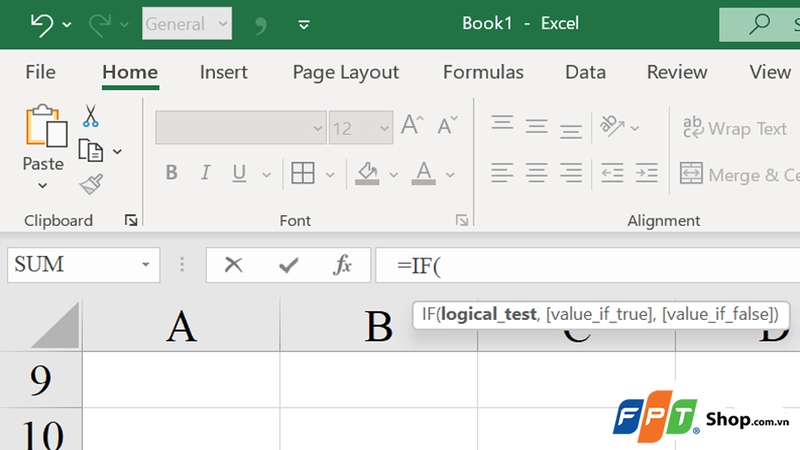Viewport: 800px width, 450px height.
Task: Toggle Center alignment
Action: click(537, 173)
